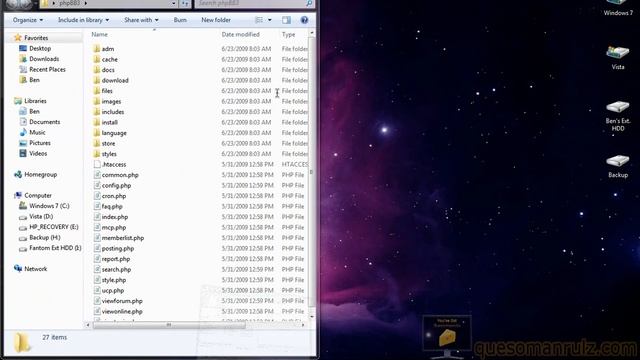Open Desktop under Favorites

coord(40,49)
